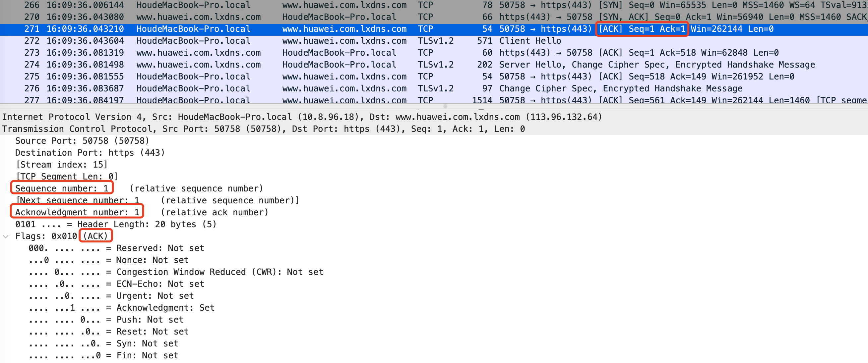Image resolution: width=868 pixels, height=363 pixels.
Task: Select packet 276 Change Cipher Spec row
Action: pos(434,88)
